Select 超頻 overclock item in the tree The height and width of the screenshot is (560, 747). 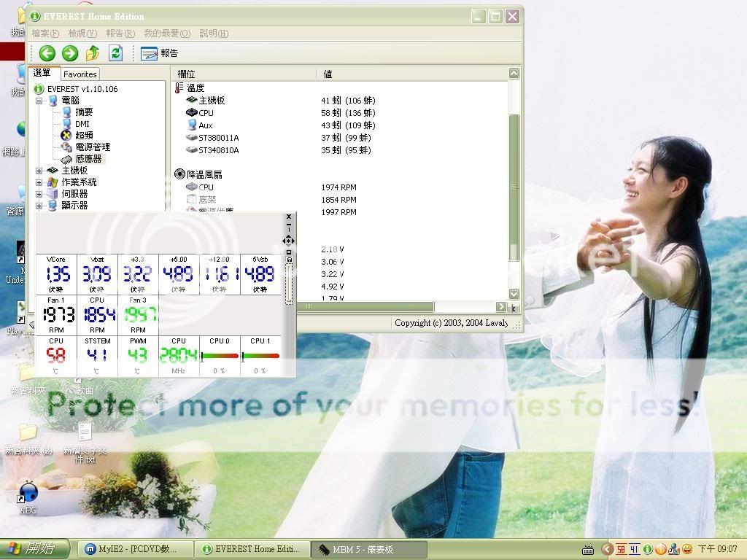point(83,135)
